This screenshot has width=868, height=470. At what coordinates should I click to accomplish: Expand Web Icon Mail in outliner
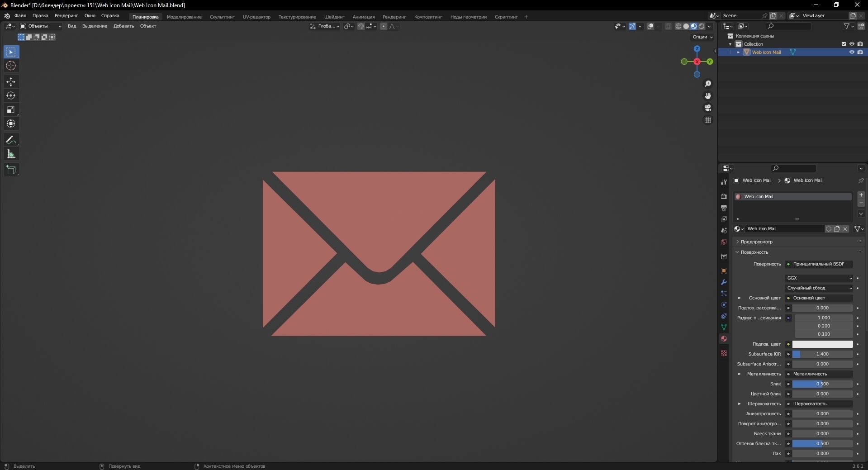click(738, 52)
